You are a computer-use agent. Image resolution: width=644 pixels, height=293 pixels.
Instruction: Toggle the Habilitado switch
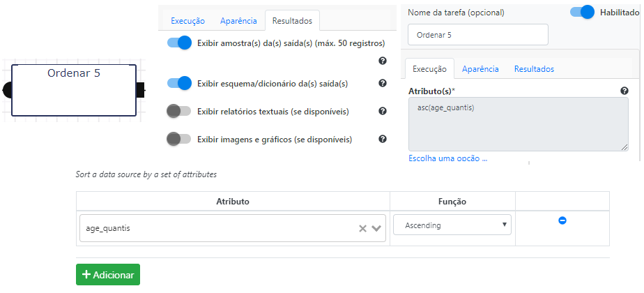[583, 12]
